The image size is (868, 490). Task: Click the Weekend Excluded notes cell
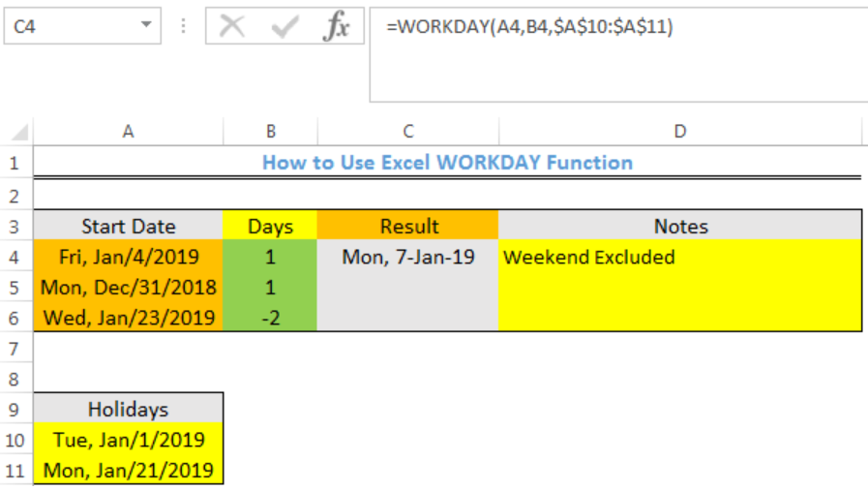click(x=680, y=257)
